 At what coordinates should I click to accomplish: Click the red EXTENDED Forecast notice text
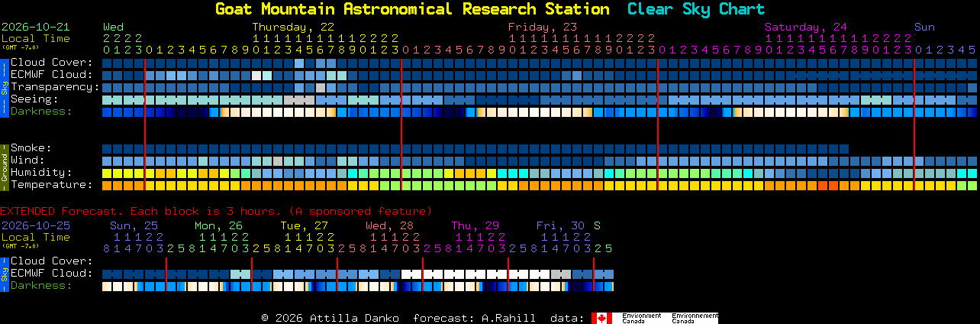tap(216, 211)
